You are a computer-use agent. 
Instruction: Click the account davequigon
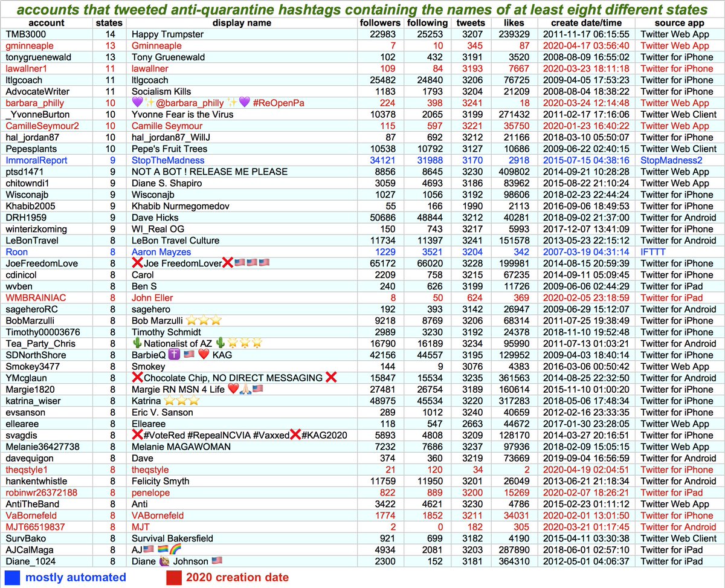(x=29, y=458)
